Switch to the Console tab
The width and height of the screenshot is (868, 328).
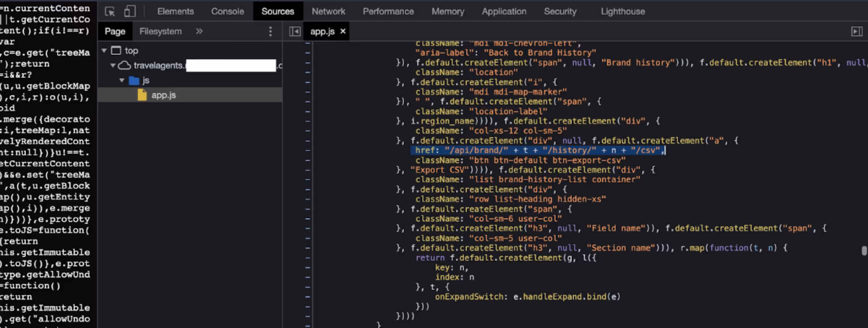227,12
